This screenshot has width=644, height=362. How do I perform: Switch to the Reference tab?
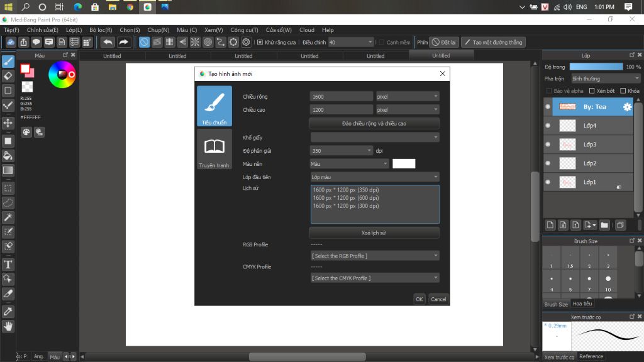(591, 356)
